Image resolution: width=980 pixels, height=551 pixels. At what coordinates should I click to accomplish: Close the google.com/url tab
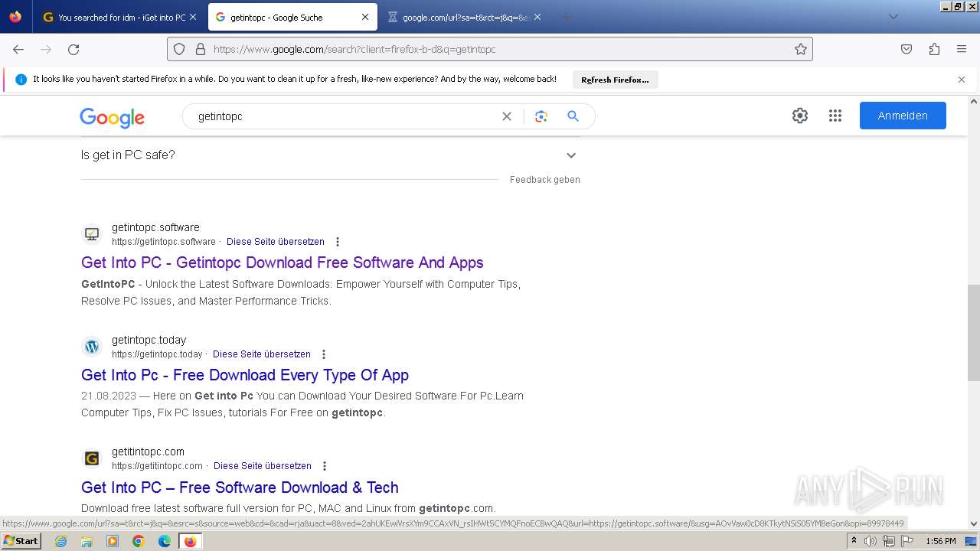pyautogui.click(x=537, y=17)
